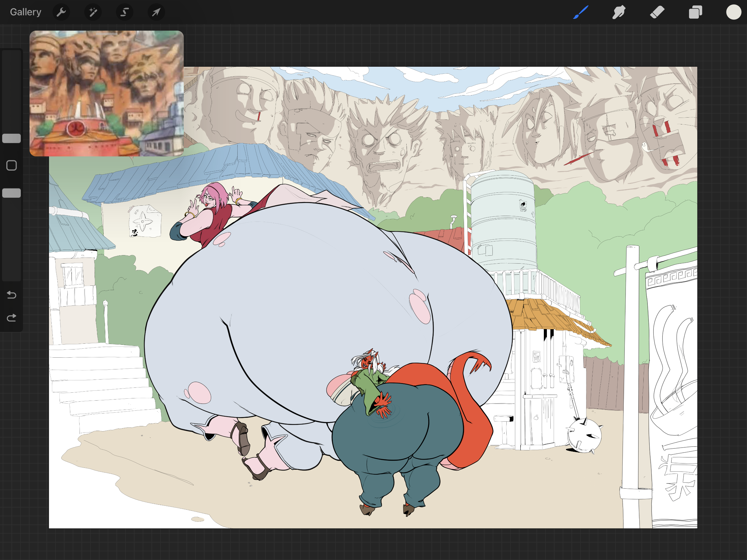This screenshot has width=747, height=560.
Task: Adjust the brush size slider handle
Action: pos(11,138)
